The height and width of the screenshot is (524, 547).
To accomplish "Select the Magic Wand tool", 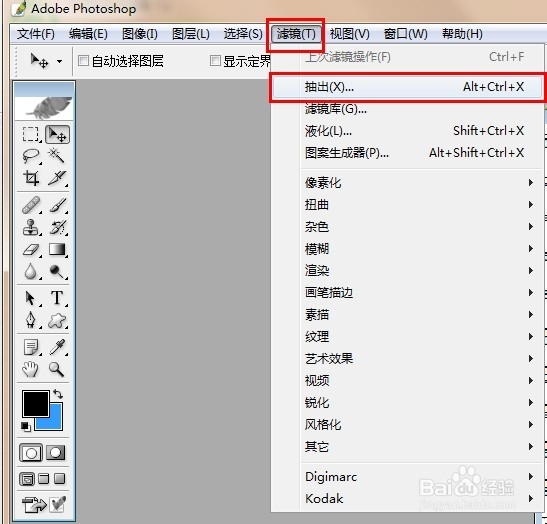I will (x=57, y=155).
